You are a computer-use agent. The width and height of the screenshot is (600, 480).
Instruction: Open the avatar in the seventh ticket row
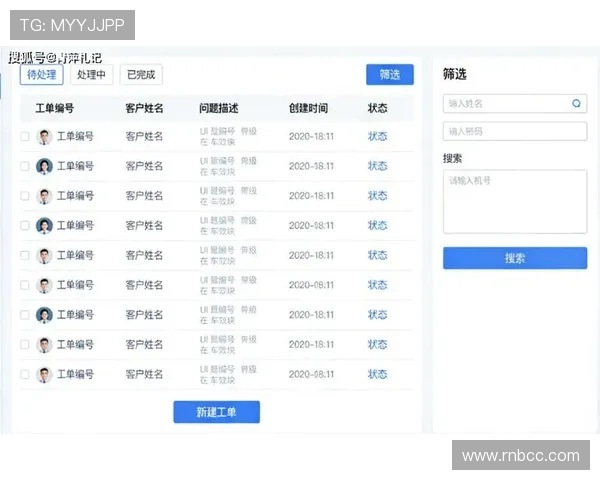click(x=44, y=315)
